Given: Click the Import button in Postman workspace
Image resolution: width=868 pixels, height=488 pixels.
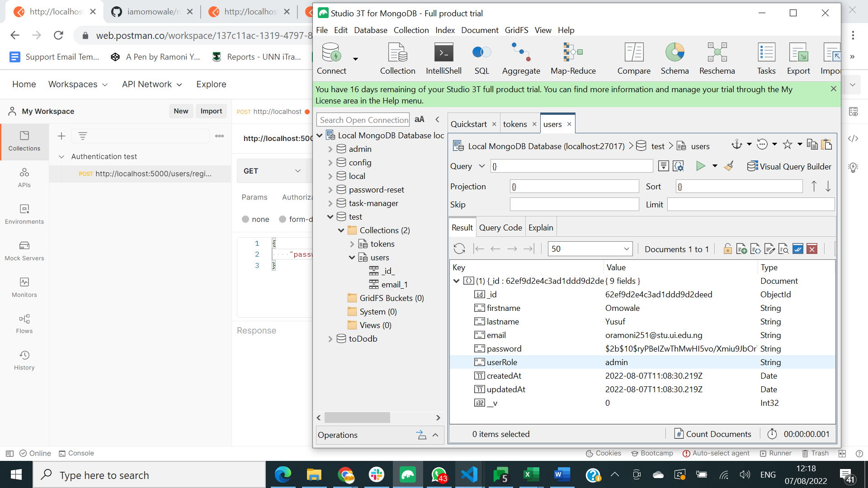Looking at the screenshot, I should [211, 111].
